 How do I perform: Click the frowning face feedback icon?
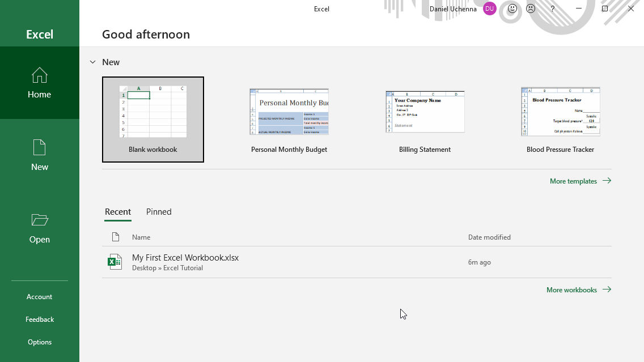(x=531, y=8)
